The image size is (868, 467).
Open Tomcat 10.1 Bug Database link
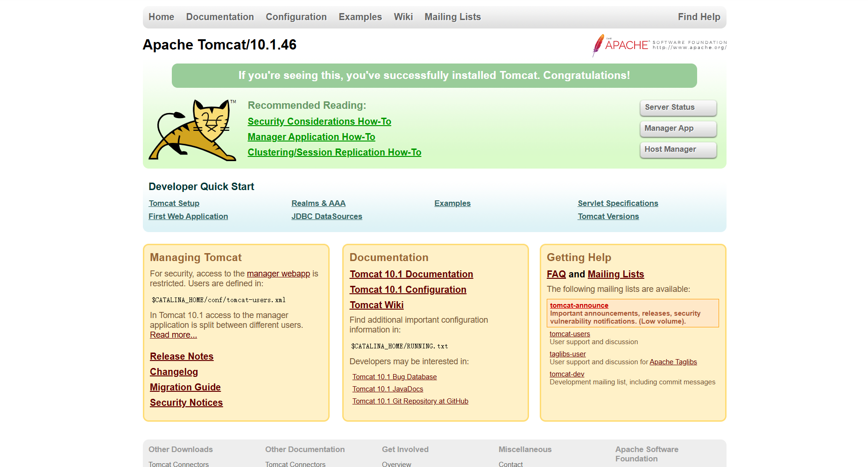pyautogui.click(x=394, y=377)
